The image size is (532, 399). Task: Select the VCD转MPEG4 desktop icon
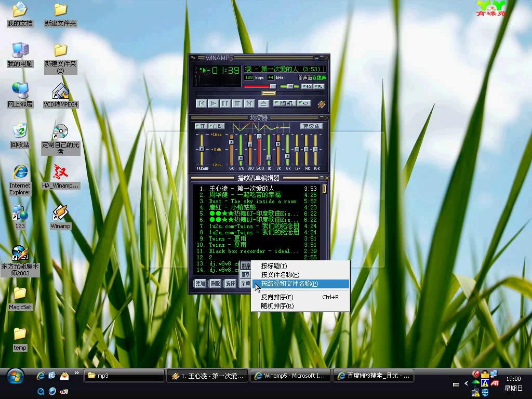pos(61,96)
